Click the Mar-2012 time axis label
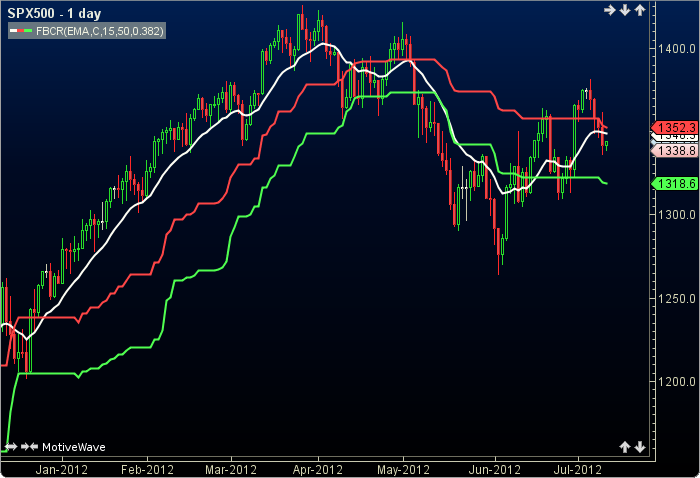Screen dimensions: 700x478 point(231,470)
